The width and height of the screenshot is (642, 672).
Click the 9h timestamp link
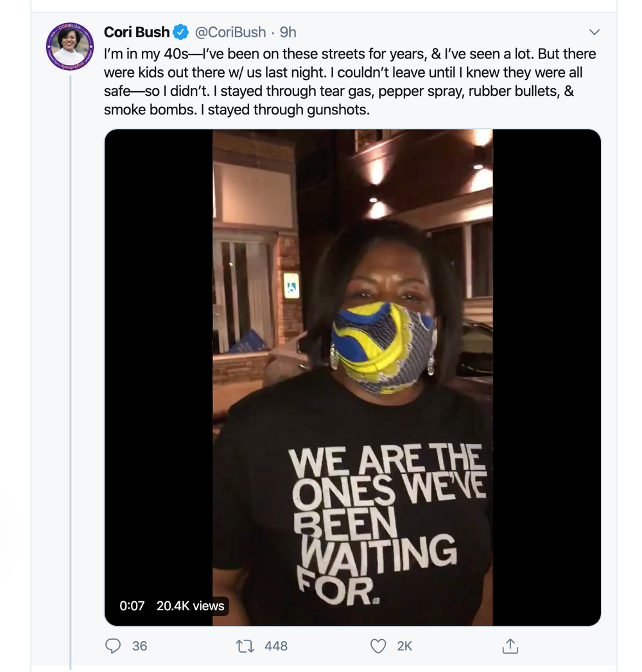point(288,32)
